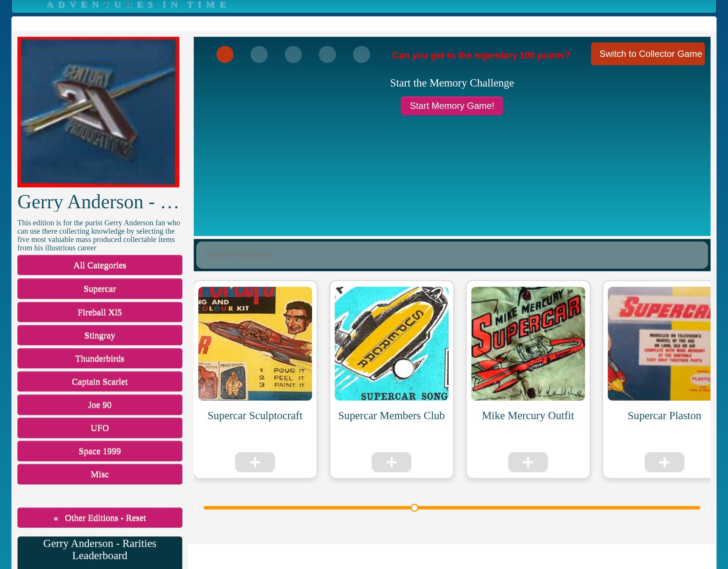
Task: Select the fourth slot circle
Action: [327, 54]
